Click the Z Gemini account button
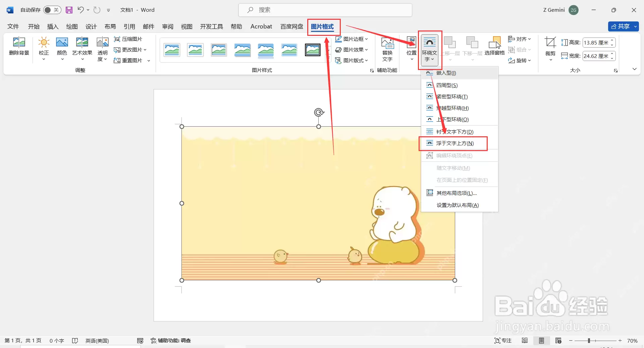The width and height of the screenshot is (644, 348). coord(560,10)
